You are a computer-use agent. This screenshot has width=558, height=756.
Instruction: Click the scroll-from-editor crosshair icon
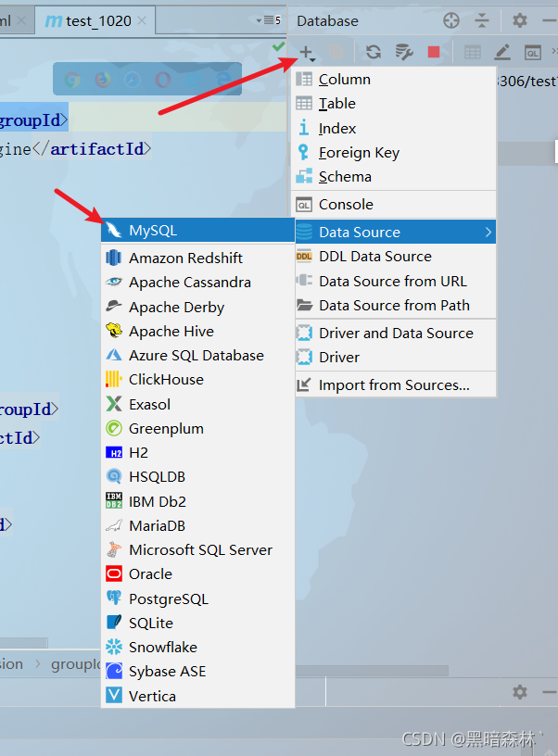[451, 20]
